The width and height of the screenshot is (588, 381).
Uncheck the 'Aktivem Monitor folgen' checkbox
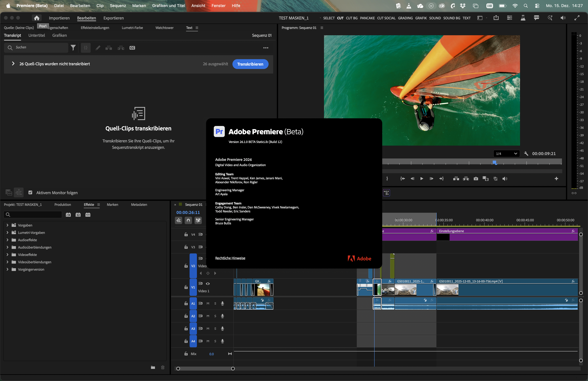[x=30, y=193]
